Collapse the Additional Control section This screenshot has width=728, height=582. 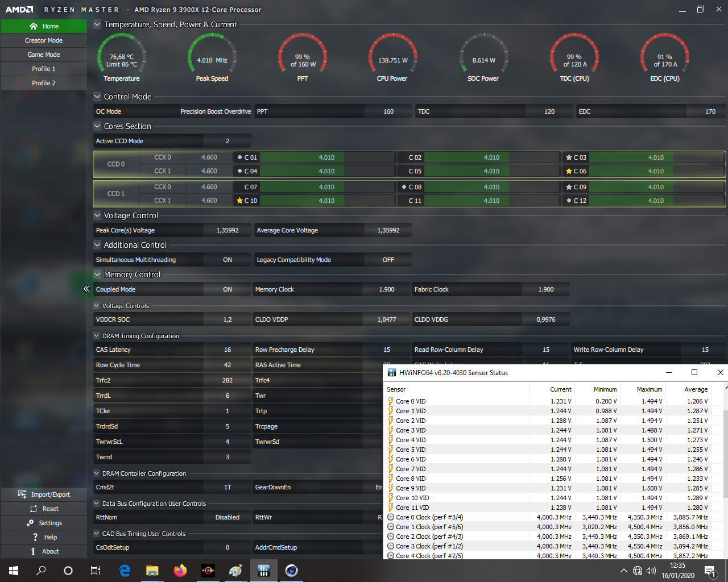(x=97, y=245)
